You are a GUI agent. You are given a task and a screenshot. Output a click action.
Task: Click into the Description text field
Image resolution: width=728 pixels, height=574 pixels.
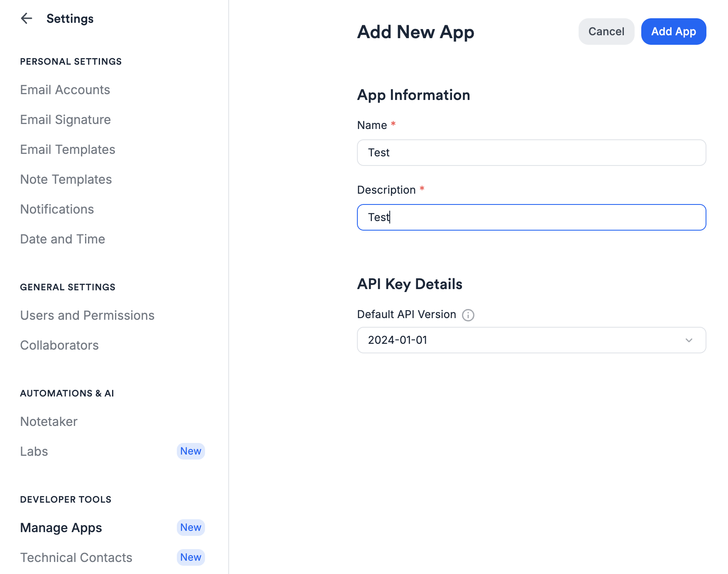pyautogui.click(x=531, y=217)
